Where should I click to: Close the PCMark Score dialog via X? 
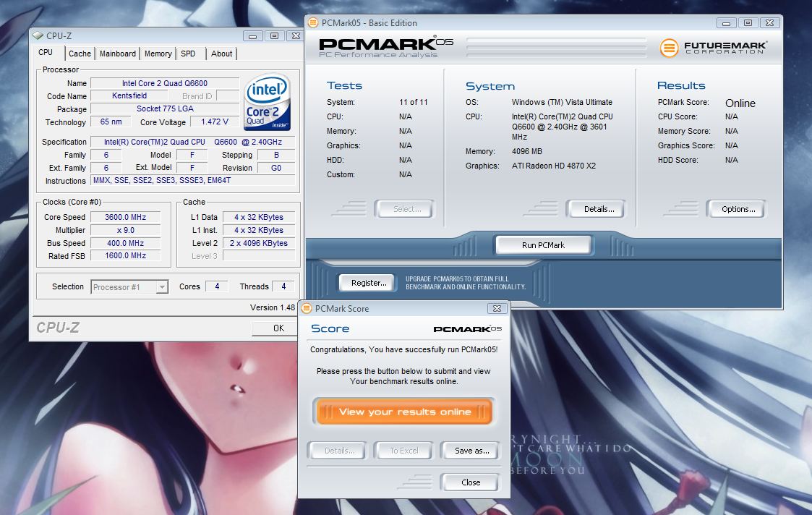click(x=497, y=308)
